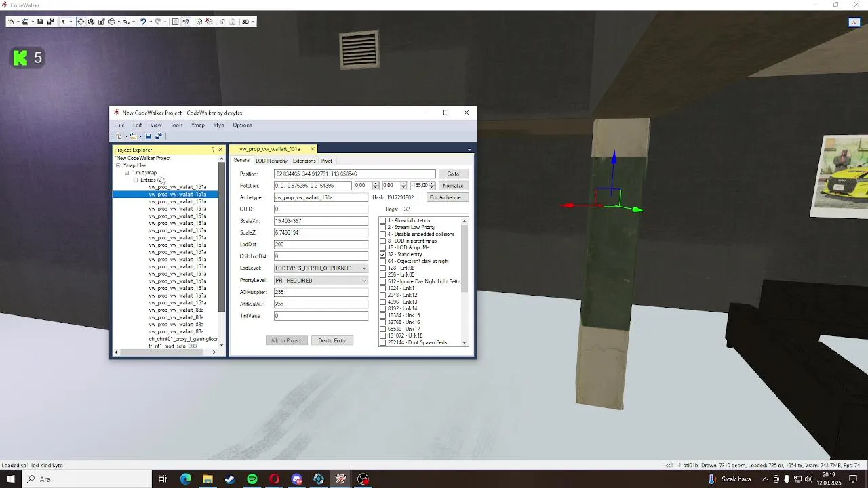Click Open icon in project window toolbar
Image resolution: width=868 pixels, height=488 pixels.
tap(134, 136)
